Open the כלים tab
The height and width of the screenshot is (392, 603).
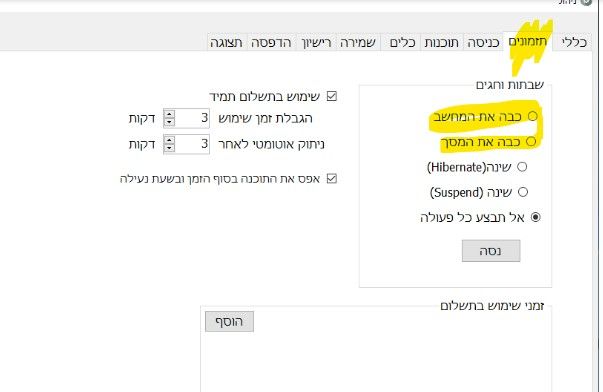point(402,42)
